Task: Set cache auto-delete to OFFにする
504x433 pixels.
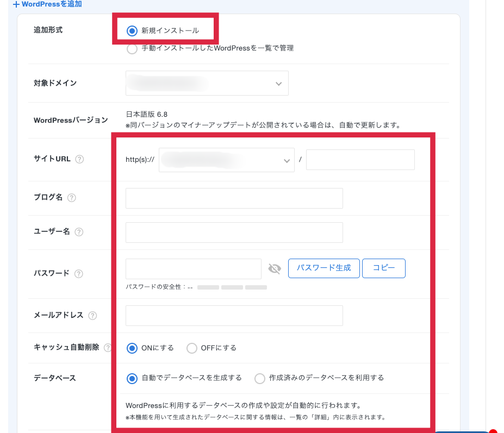Action: (191, 348)
